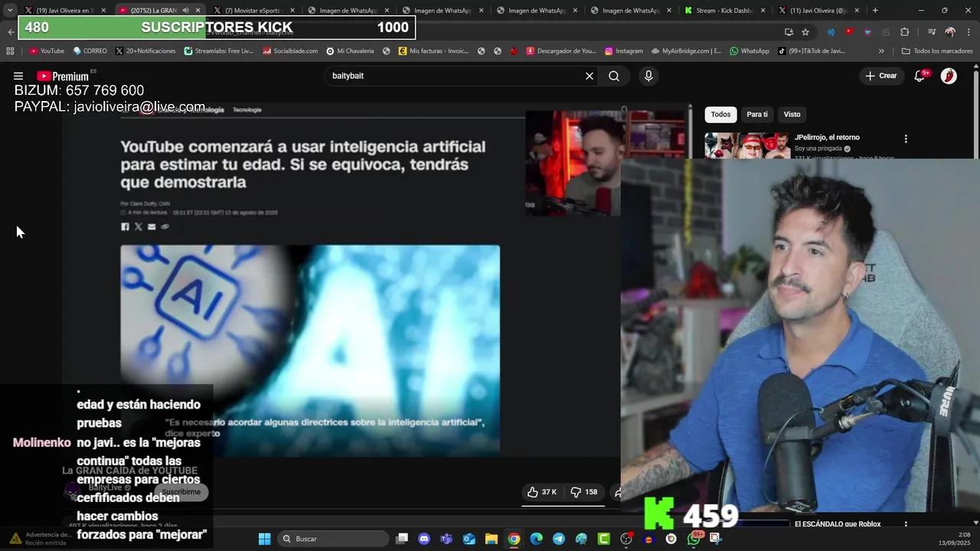
Task: Click the Suscribirme button
Action: pyautogui.click(x=181, y=492)
